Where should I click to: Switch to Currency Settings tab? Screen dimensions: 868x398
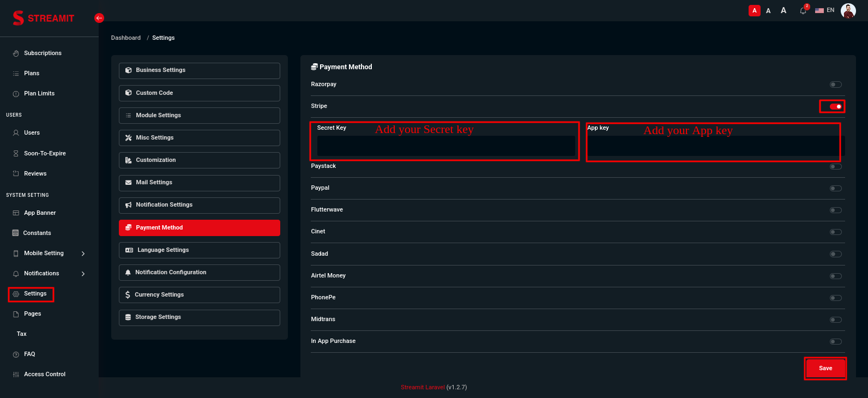(x=199, y=295)
